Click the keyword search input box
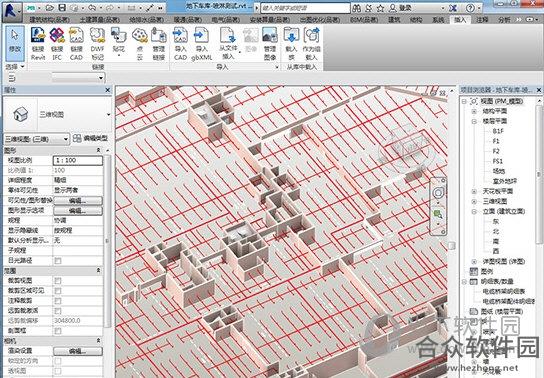 [305, 8]
